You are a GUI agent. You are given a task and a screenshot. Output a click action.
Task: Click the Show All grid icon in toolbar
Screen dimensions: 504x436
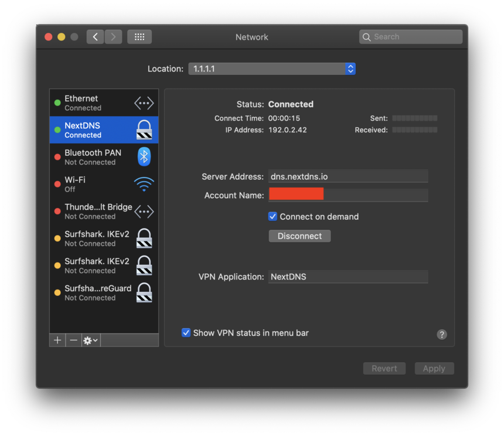pyautogui.click(x=139, y=36)
